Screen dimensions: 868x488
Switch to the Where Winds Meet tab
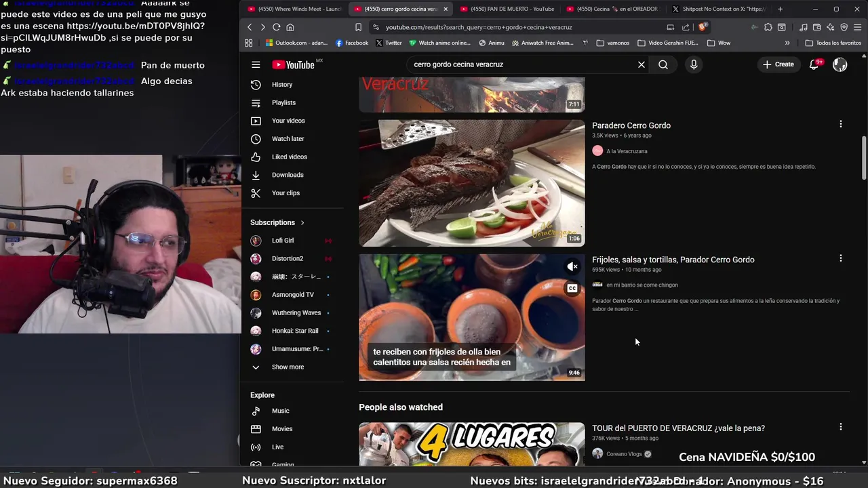pos(294,9)
